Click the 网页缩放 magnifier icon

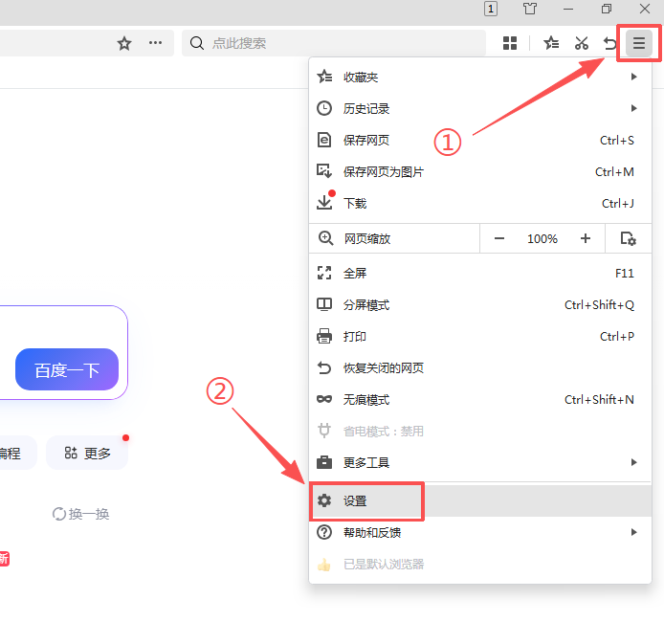click(x=325, y=239)
